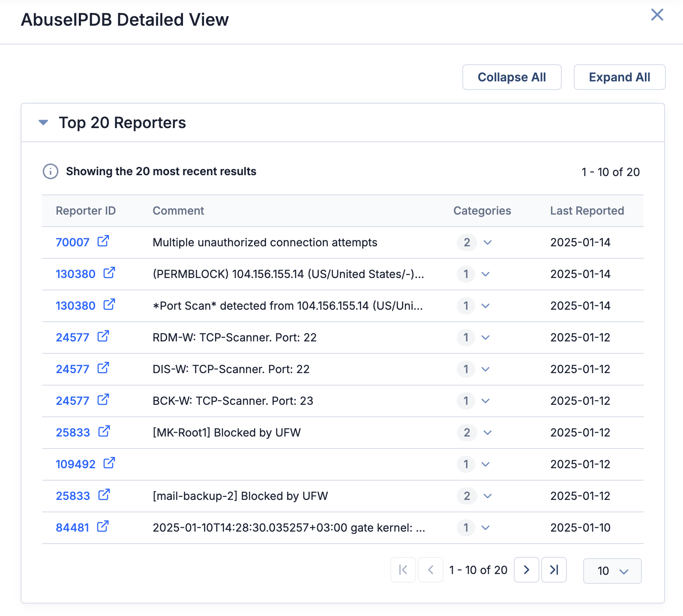683x616 pixels.
Task: Open reporter 25833 link in MK-Root1 row
Action: point(73,433)
